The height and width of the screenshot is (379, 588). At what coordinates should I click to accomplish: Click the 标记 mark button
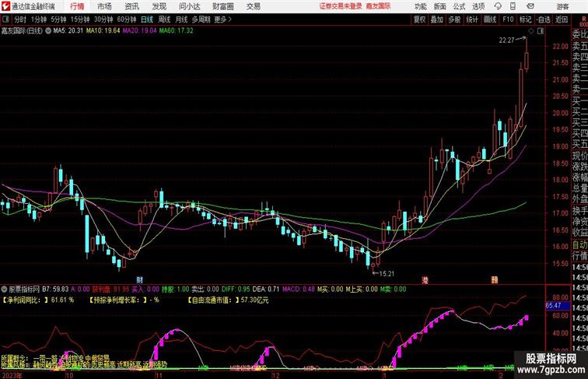525,19
